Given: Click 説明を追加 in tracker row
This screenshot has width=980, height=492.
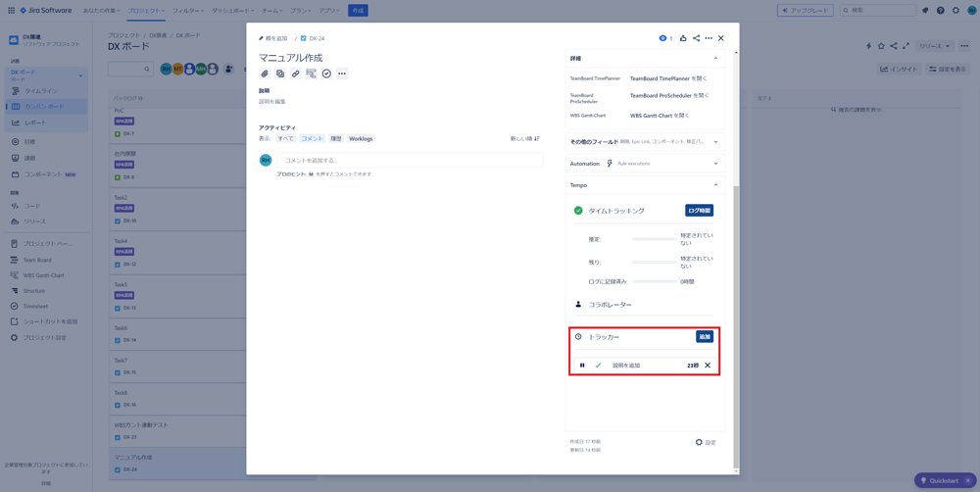Looking at the screenshot, I should pyautogui.click(x=626, y=366).
